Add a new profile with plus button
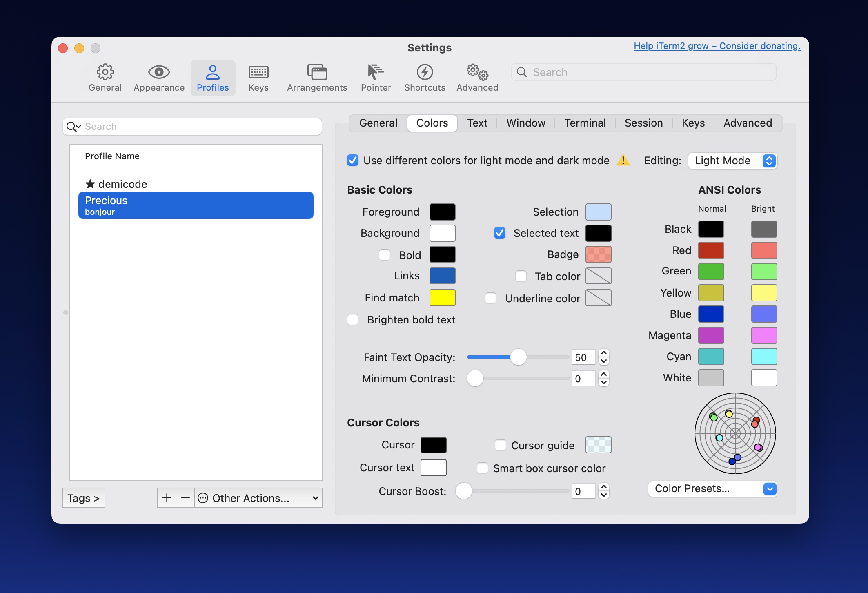The width and height of the screenshot is (868, 593). tap(167, 498)
